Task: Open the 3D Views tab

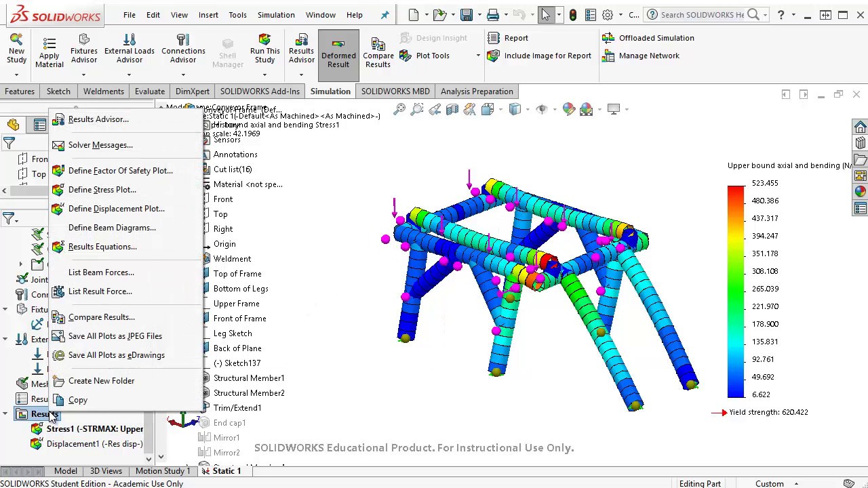Action: (106, 471)
